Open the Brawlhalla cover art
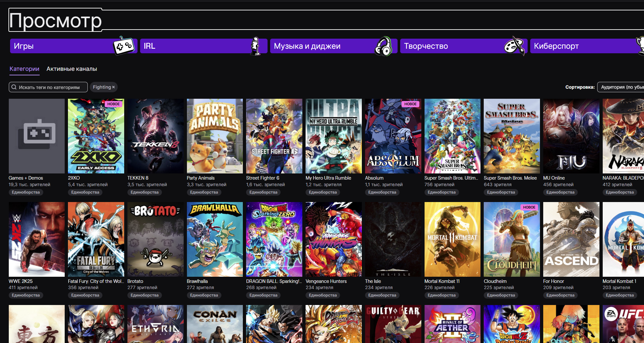 [215, 239]
